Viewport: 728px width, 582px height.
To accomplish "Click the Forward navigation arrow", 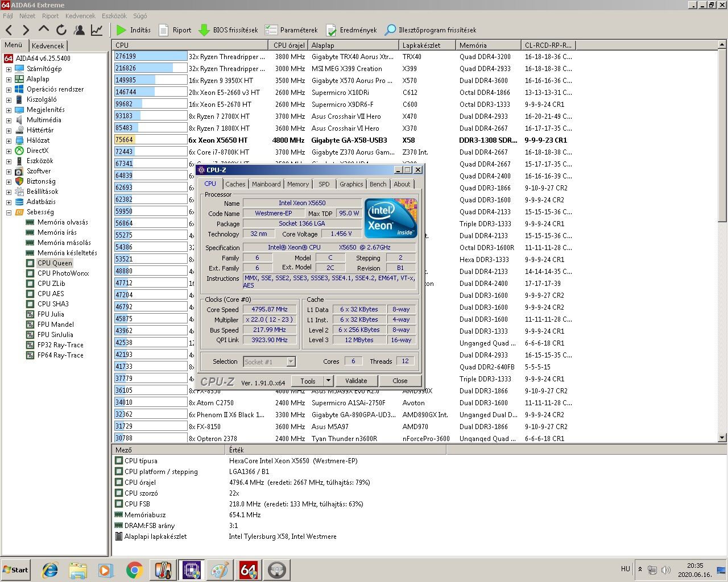I will (26, 30).
